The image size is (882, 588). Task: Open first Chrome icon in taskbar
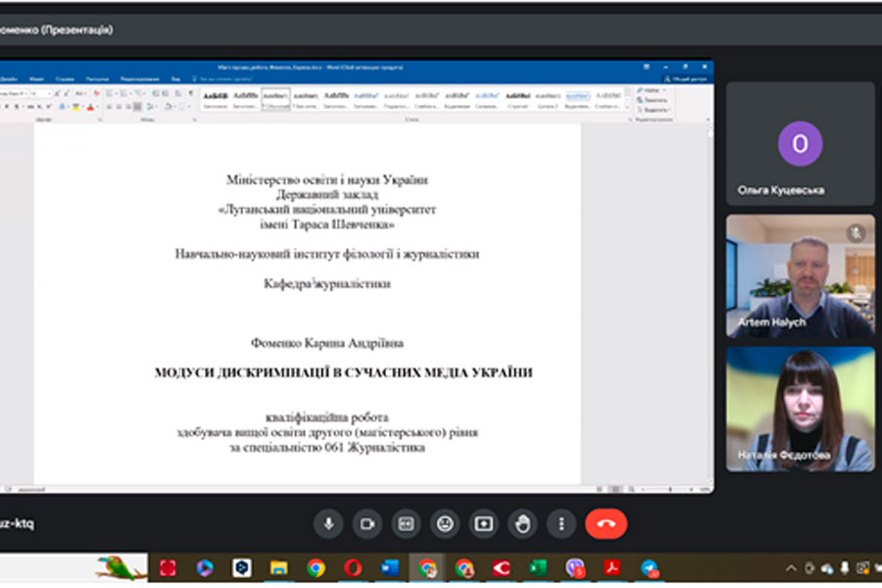point(317,568)
